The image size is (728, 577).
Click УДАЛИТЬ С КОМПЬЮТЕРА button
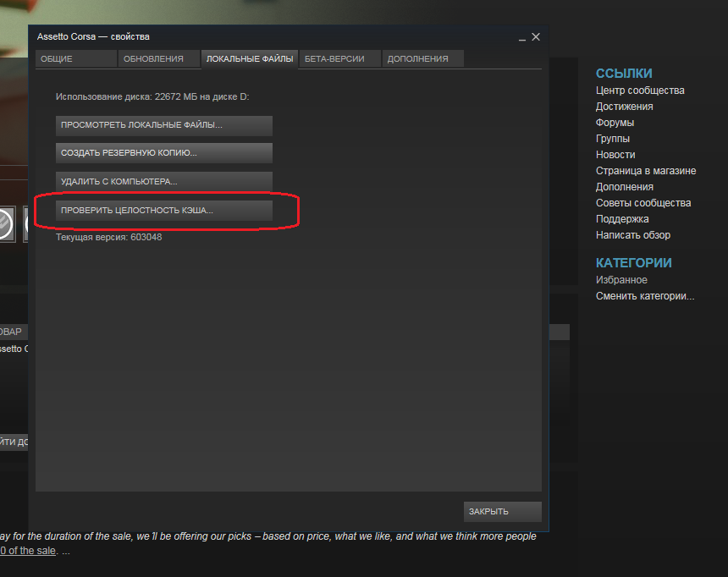pyautogui.click(x=164, y=182)
